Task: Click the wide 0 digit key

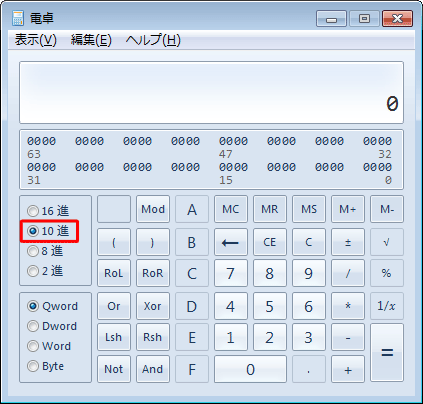Action: point(250,369)
